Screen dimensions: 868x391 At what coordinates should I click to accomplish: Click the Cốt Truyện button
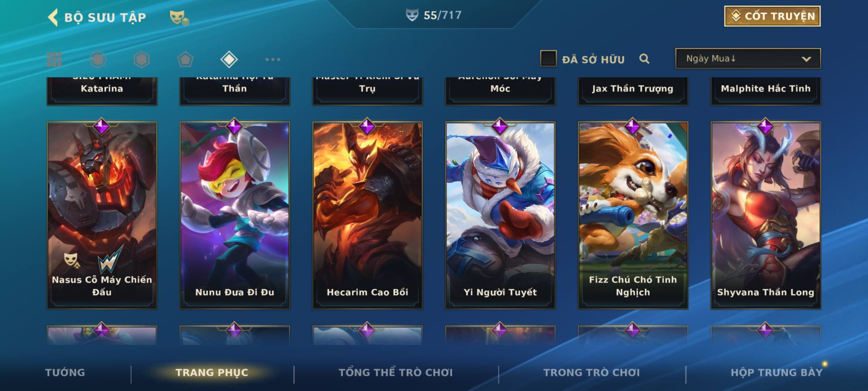click(772, 16)
